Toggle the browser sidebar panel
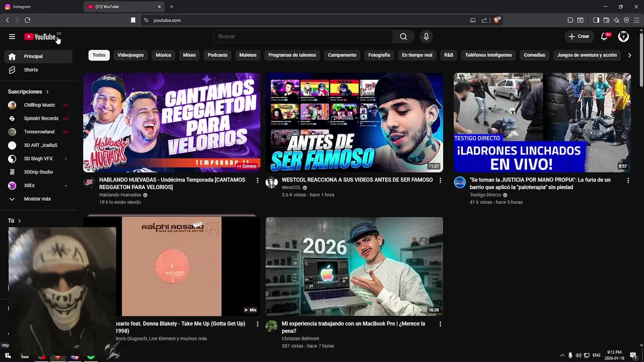The width and height of the screenshot is (644, 362). tap(596, 20)
